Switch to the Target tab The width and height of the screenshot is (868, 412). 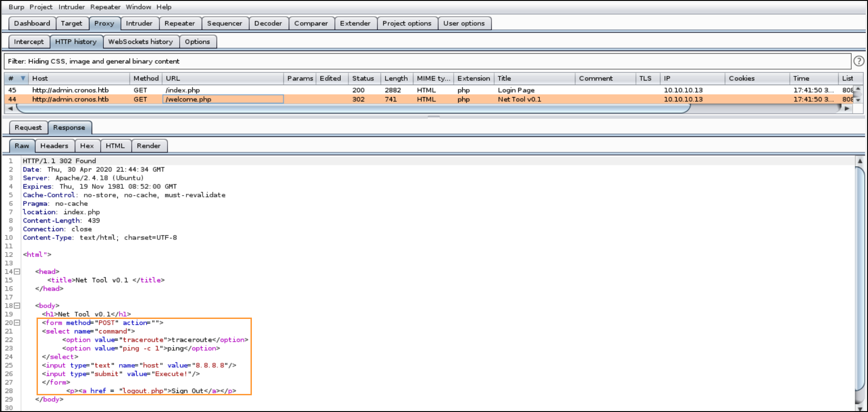(x=72, y=23)
